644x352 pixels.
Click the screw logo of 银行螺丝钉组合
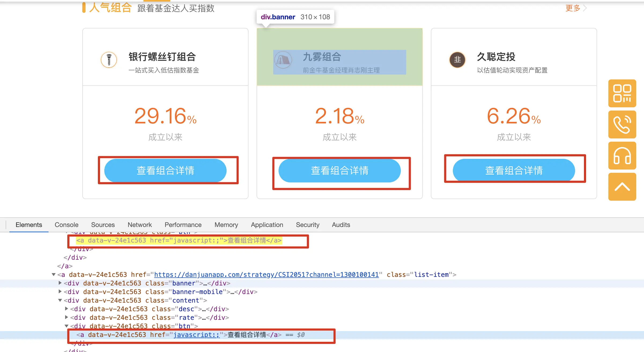pos(109,60)
